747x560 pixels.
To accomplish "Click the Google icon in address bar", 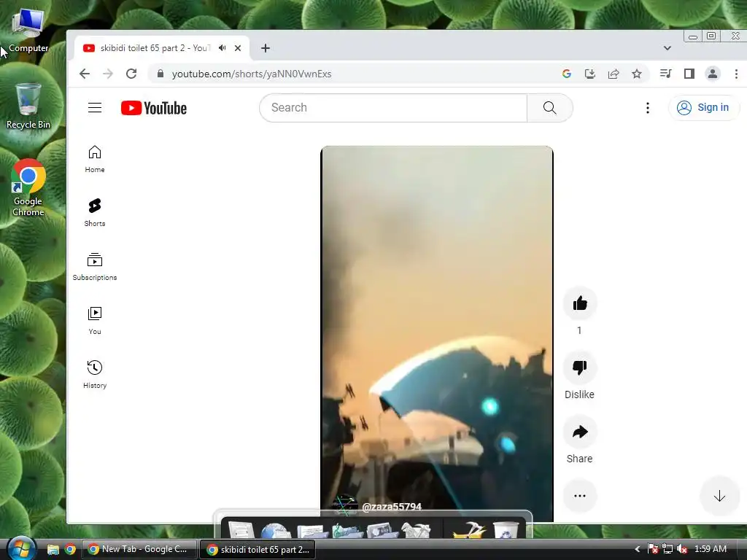I will pos(566,74).
